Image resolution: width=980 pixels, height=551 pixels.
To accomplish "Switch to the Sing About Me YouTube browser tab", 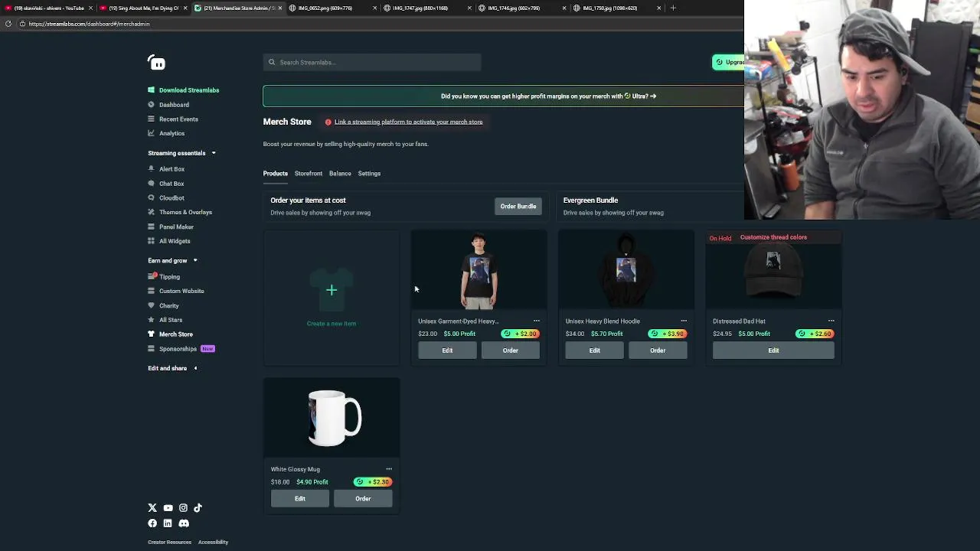I will coord(142,8).
